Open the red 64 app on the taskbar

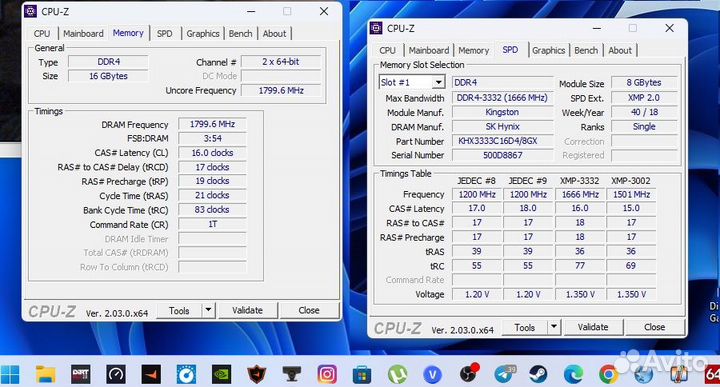712,375
